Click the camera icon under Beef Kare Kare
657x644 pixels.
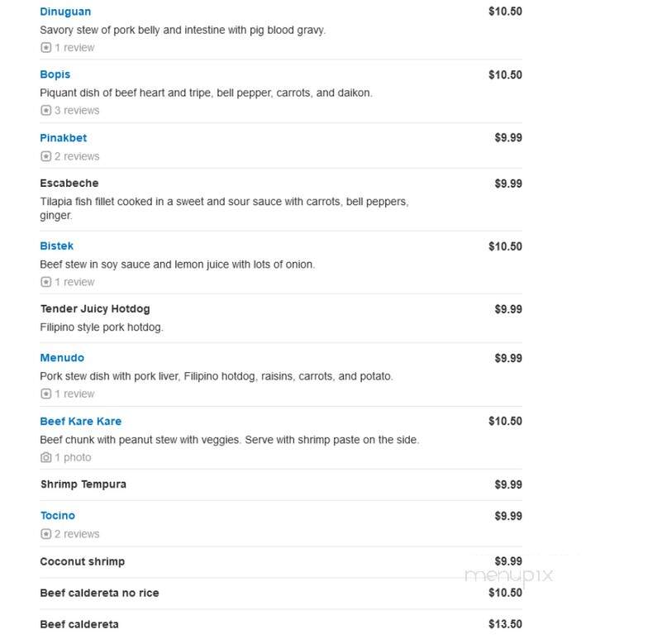coord(45,457)
